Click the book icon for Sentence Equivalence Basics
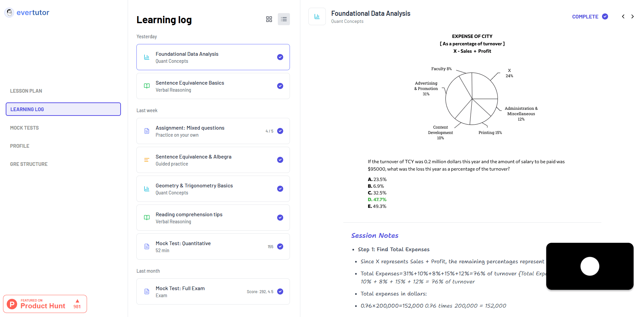The width and height of the screenshot is (644, 317). click(x=147, y=86)
